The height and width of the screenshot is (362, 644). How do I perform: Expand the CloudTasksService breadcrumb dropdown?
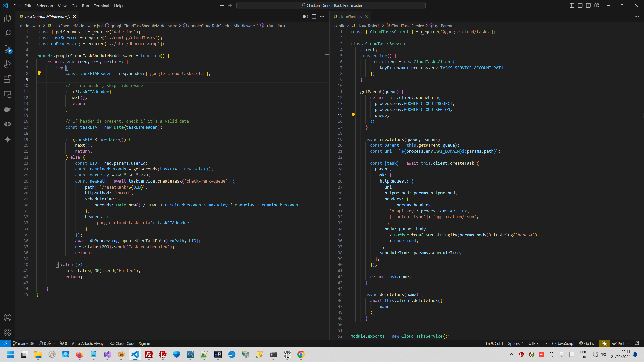point(407,26)
